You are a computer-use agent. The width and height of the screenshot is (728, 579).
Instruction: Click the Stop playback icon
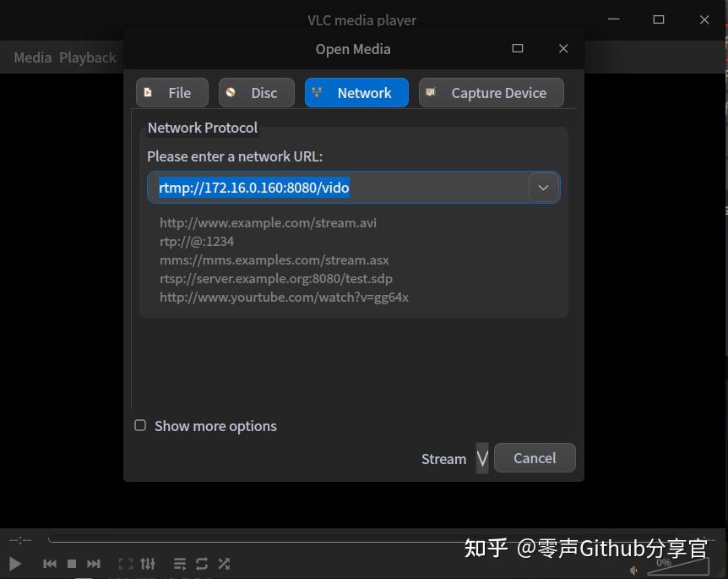(x=72, y=563)
